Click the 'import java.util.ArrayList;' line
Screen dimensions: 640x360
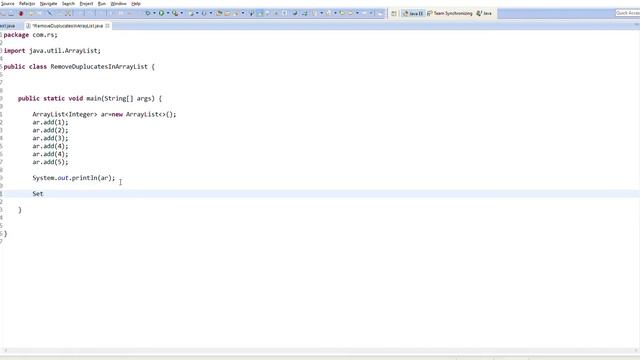tap(52, 51)
